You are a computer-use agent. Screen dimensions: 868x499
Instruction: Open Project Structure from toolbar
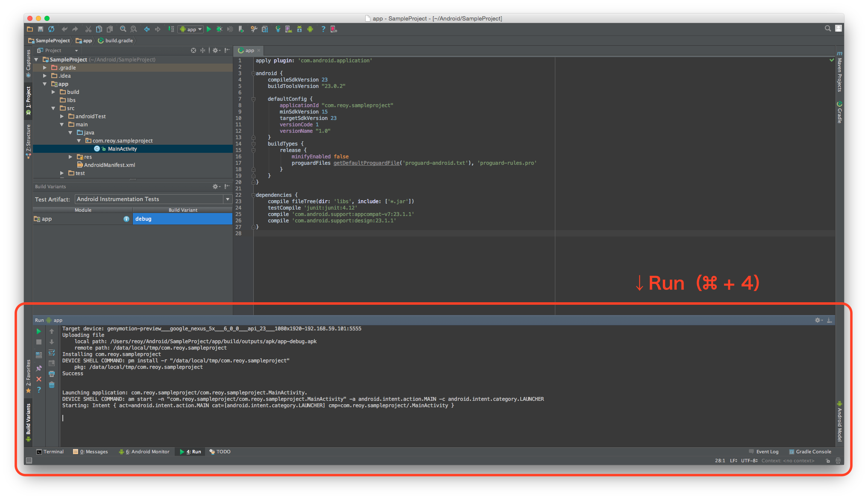[x=265, y=29]
